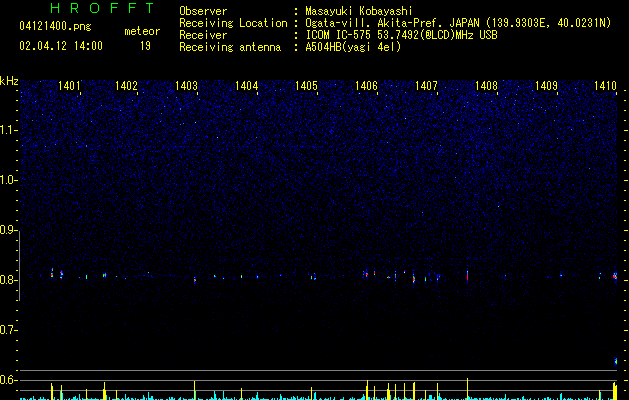The image size is (629, 400).
Task: Click the ICOM IC-575 receiver value
Action: point(401,35)
